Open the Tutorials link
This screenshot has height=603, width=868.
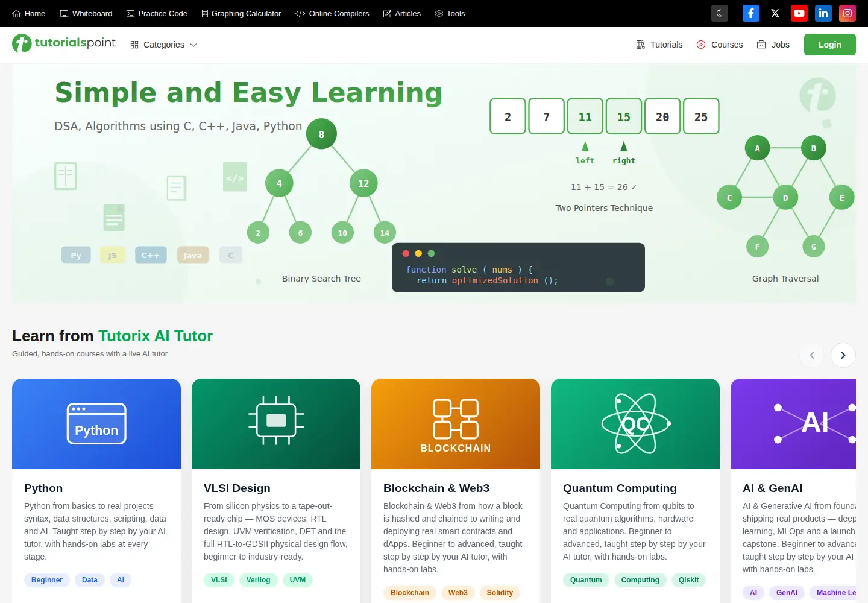[659, 45]
